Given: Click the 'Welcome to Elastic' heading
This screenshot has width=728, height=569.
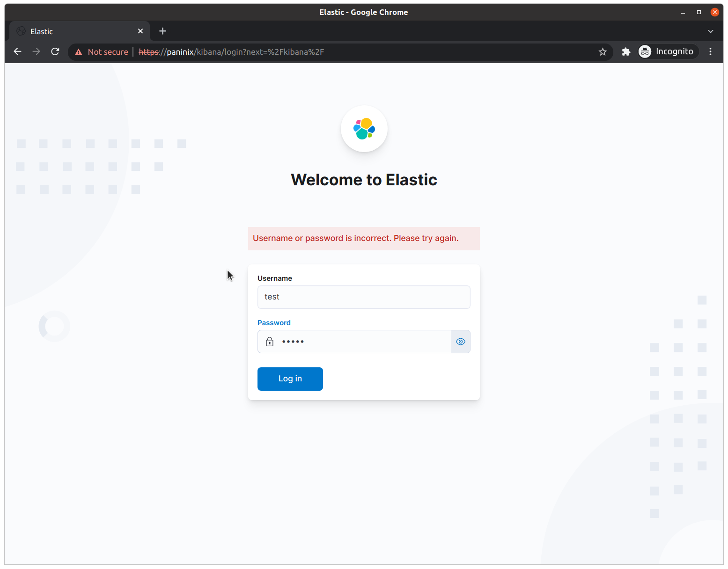Looking at the screenshot, I should point(364,180).
